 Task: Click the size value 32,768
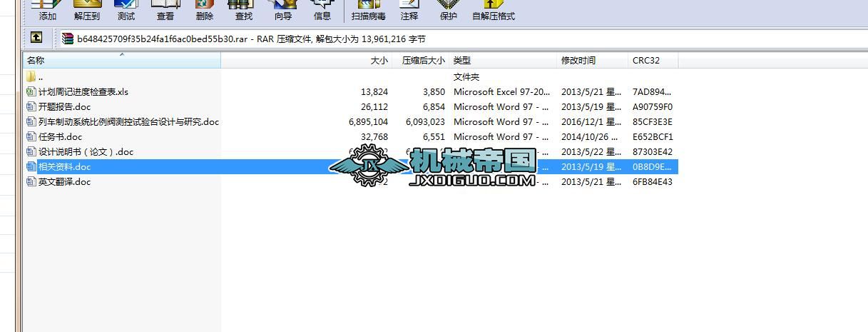(x=374, y=136)
